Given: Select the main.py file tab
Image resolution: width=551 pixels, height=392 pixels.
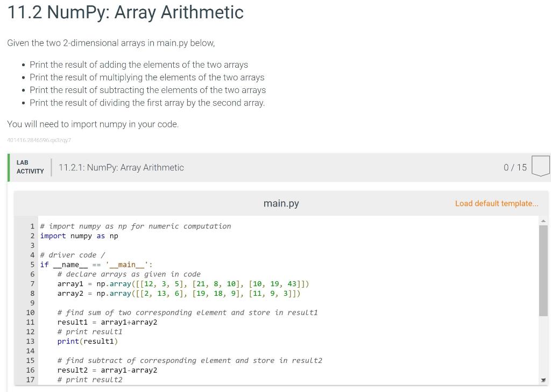Looking at the screenshot, I should point(281,203).
